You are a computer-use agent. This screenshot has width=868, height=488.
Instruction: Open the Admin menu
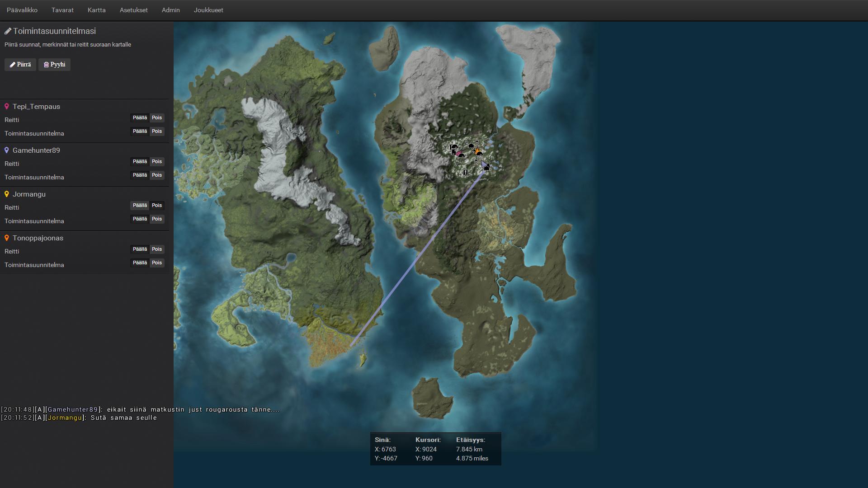click(x=170, y=10)
